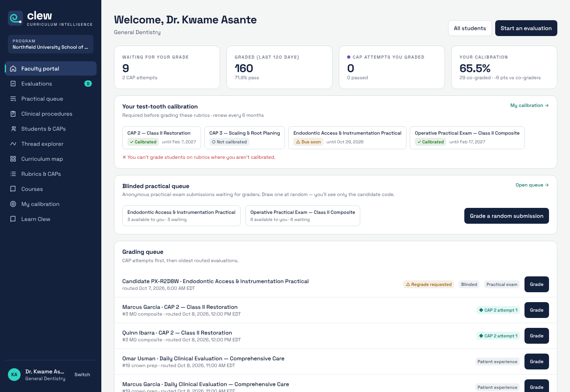Viewport: 570px width, 392px height.
Task: Click the Clew logo icon
Action: pyautogui.click(x=15, y=18)
